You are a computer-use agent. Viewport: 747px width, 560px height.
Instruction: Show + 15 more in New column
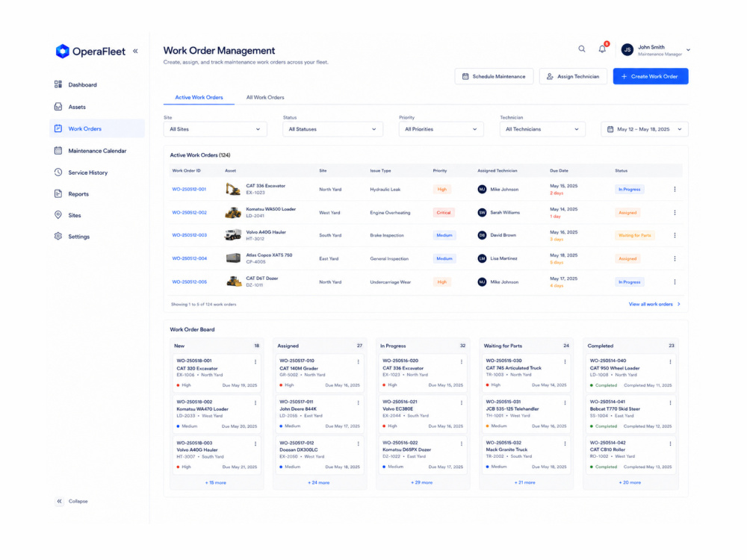215,482
